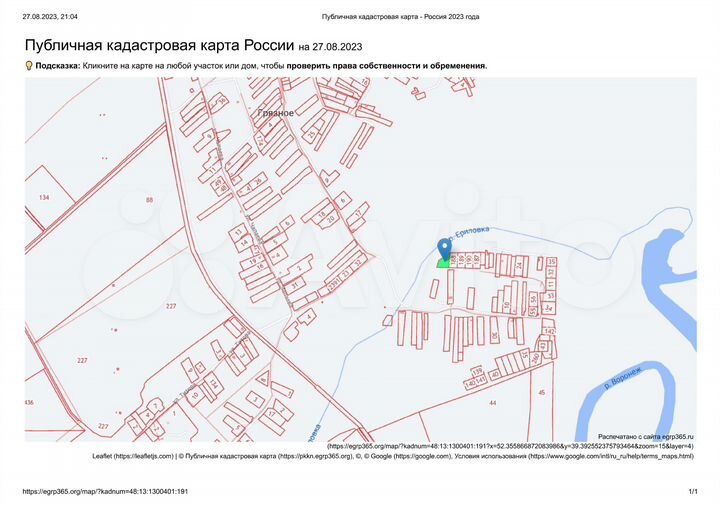Click the 'р. Ериловка' stream label
The image size is (720, 508).
tap(468, 233)
